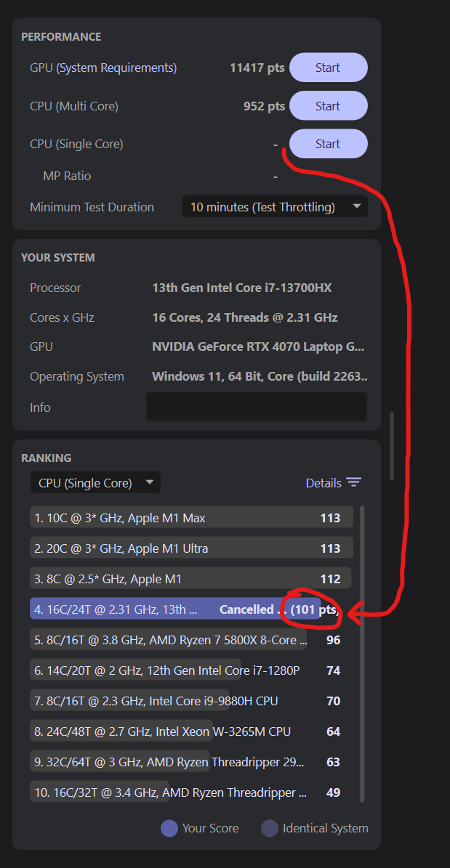The image size is (450, 868).
Task: Select the Apple M1 Ultra ranking entry
Action: (174, 548)
